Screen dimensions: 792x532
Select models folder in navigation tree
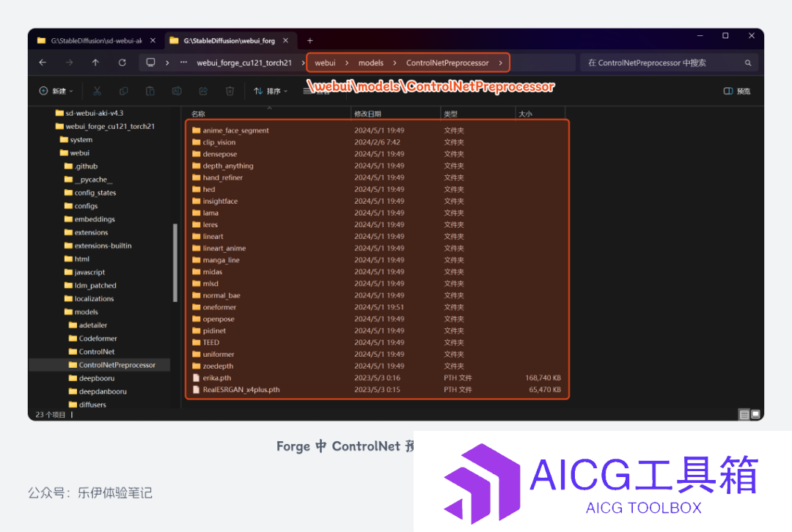81,312
